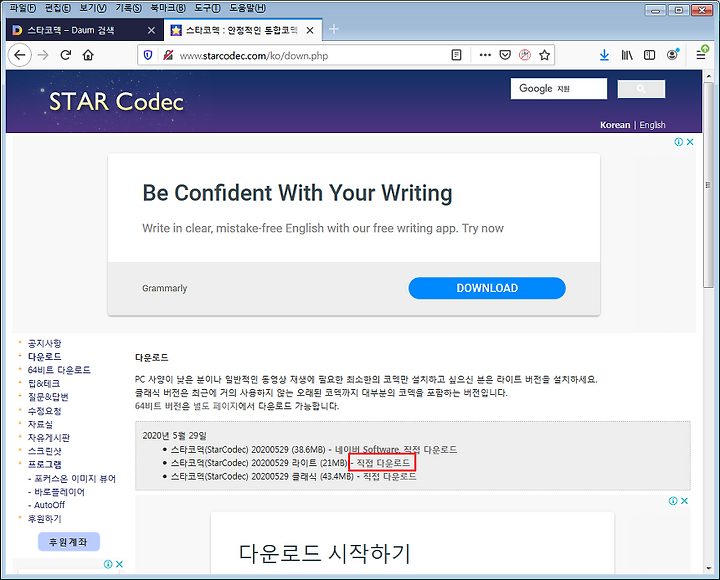Screen dimensions: 720x580
Task: Close the second ad with X
Action: [684, 501]
